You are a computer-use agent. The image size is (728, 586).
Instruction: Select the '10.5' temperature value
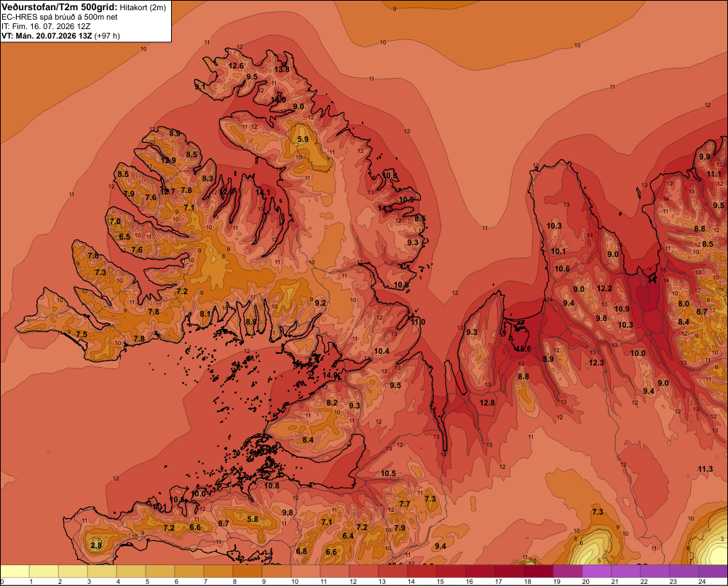[388, 473]
